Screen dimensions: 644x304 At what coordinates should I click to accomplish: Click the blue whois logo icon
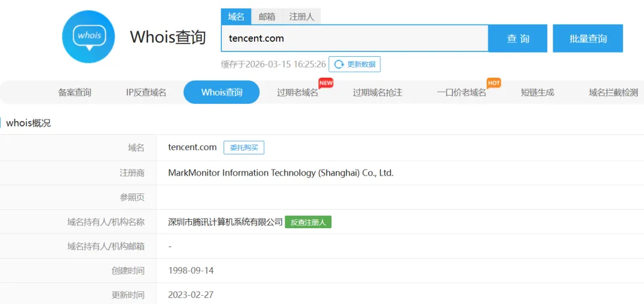point(88,37)
